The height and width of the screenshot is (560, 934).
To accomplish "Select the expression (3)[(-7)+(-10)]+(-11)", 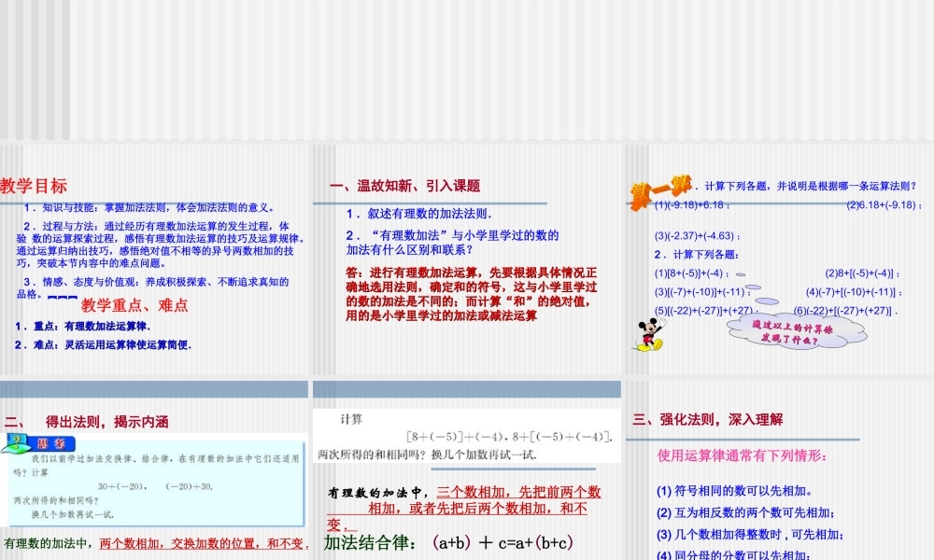I will point(702,292).
